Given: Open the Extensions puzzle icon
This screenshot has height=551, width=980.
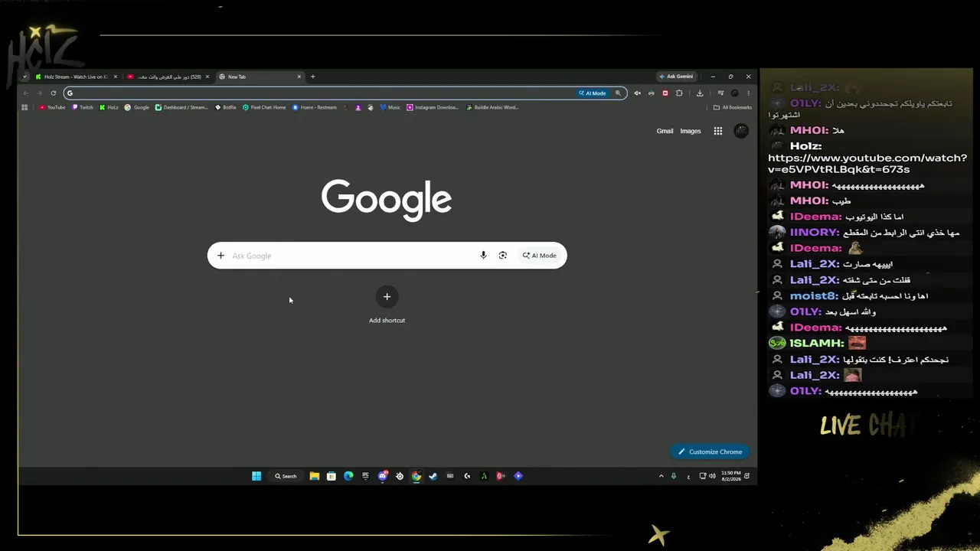Looking at the screenshot, I should point(679,93).
